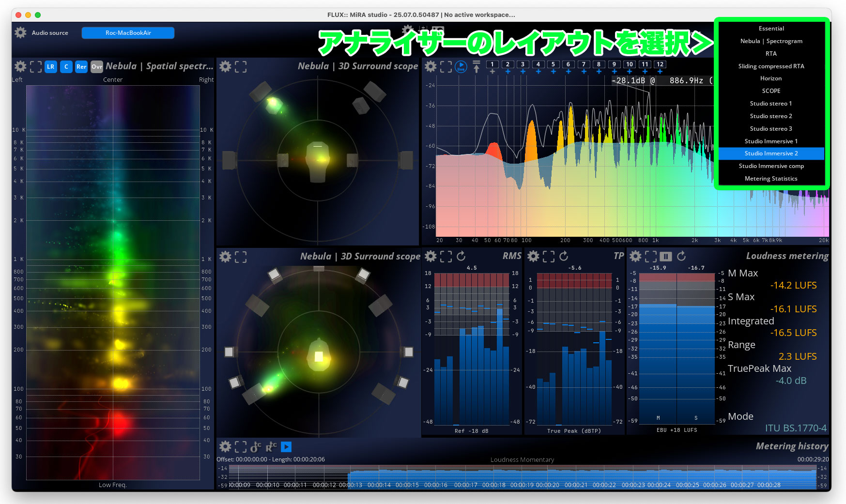
Task: Open settings for top 3D Surround scope
Action: coord(225,66)
